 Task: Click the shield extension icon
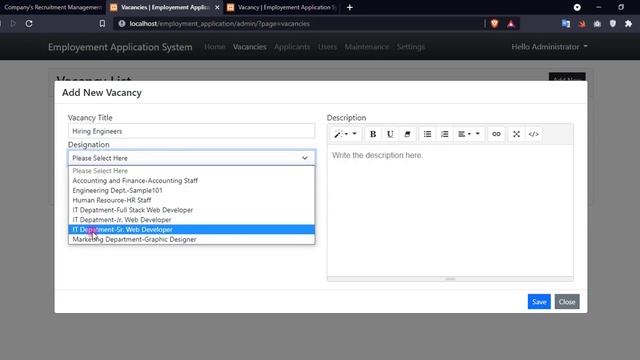[613, 24]
